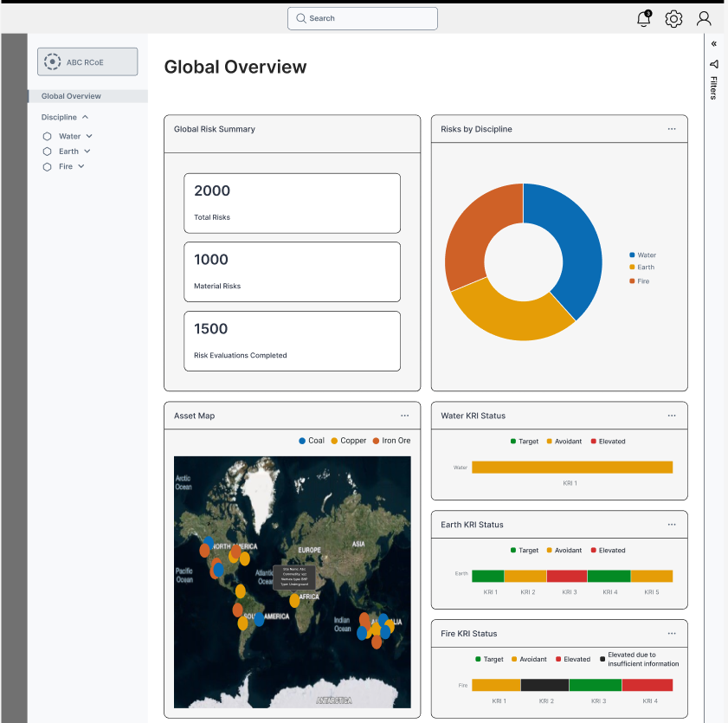
Task: Click the 1000 Material Risks card
Action: [x=292, y=271]
